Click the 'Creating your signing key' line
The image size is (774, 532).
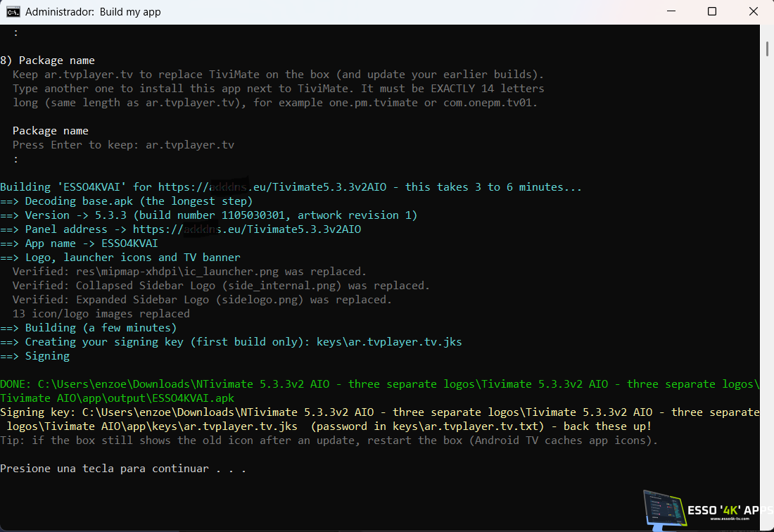(x=231, y=342)
